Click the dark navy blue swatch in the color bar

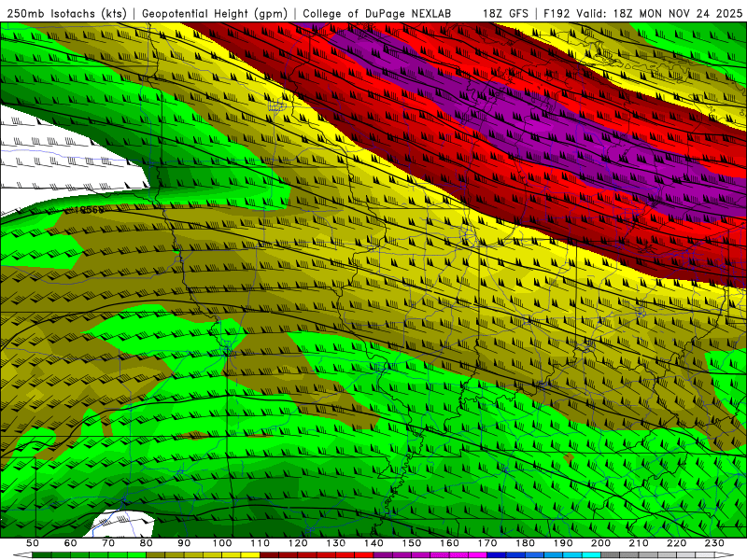point(497,555)
